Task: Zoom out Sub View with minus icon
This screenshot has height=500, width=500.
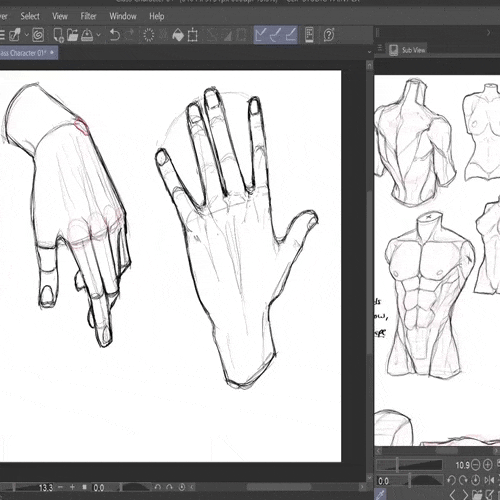Action: click(x=476, y=464)
